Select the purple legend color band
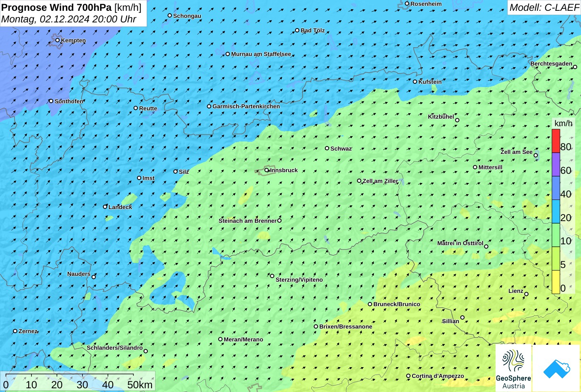 click(556, 165)
